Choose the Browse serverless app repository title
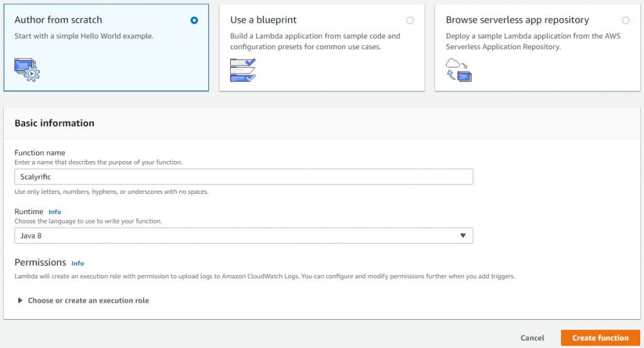 [517, 20]
